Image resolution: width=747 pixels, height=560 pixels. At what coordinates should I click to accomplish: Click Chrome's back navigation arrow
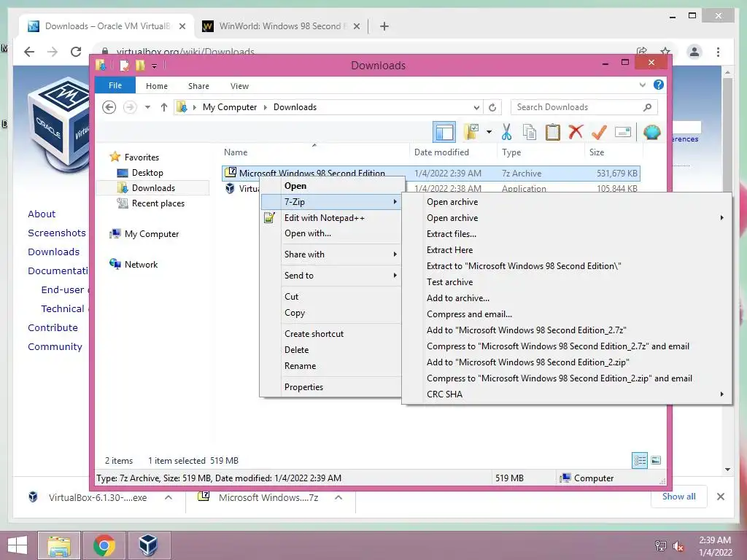point(29,52)
